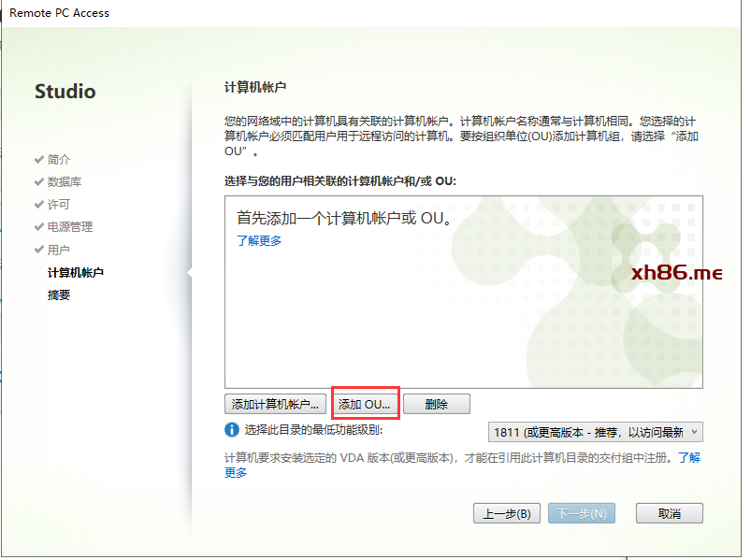Click the checkmark icon next to 用户
The image size is (751, 560).
39,250
